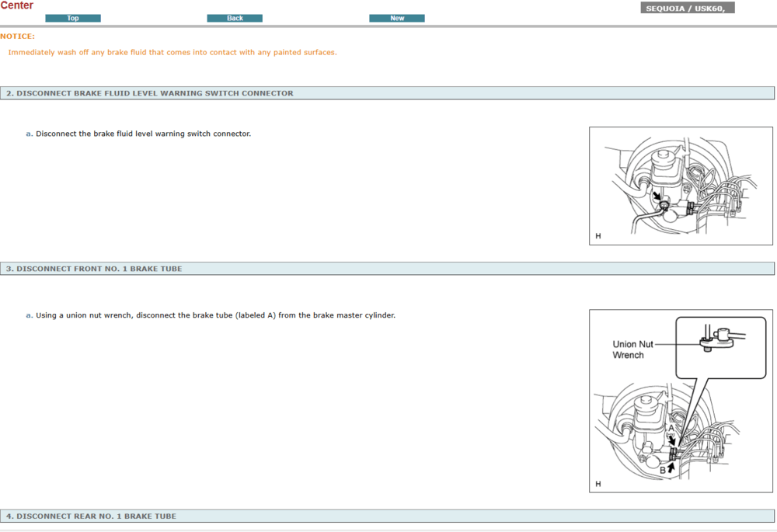Open the warning switch connector diagram
777x532 pixels.
[x=681, y=186]
